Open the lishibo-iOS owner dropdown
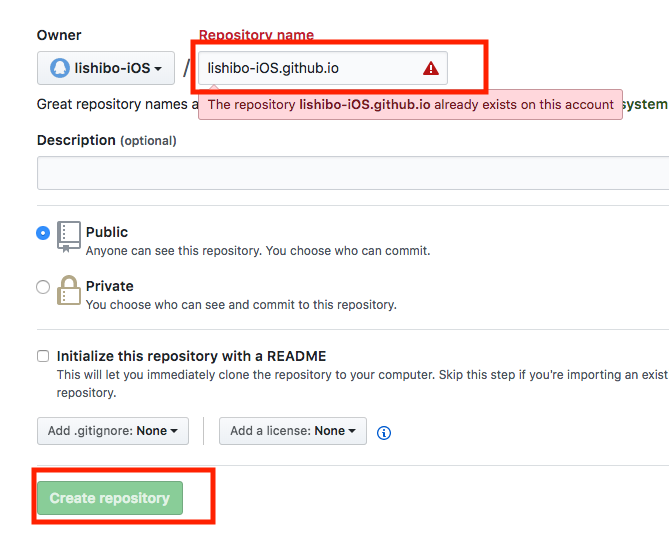The height and width of the screenshot is (533, 669). 106,68
